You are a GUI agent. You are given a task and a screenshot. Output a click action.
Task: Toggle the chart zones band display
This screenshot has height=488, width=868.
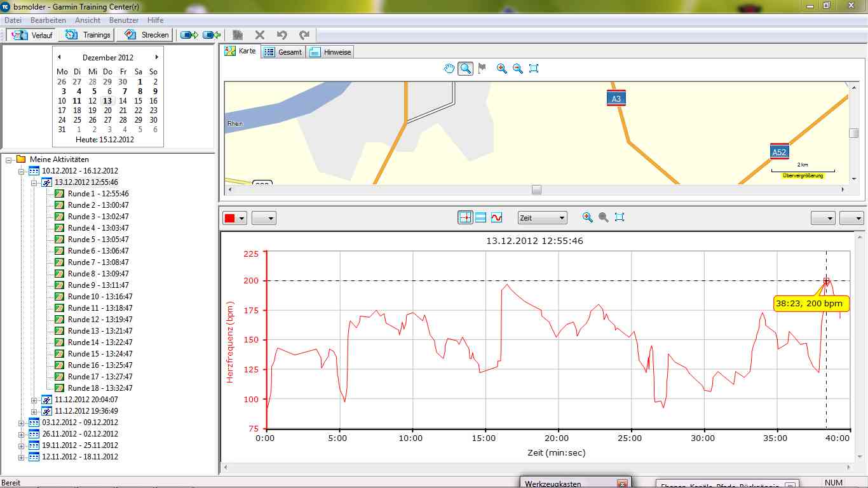tap(481, 217)
